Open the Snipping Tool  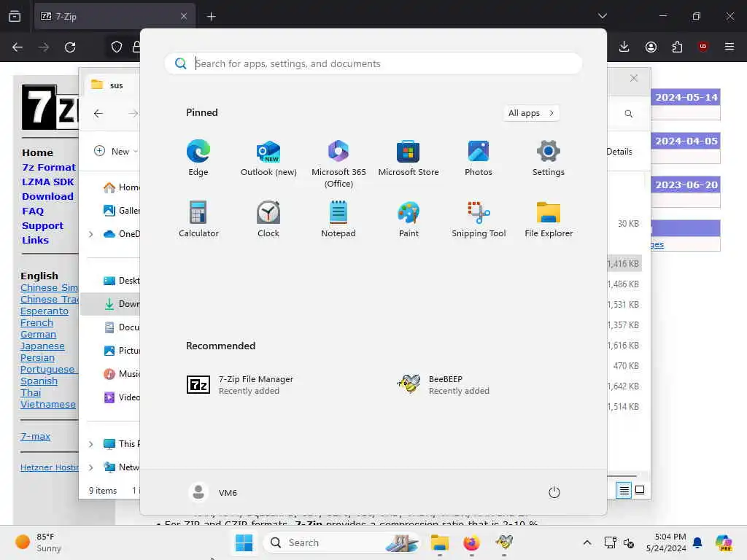[479, 219]
